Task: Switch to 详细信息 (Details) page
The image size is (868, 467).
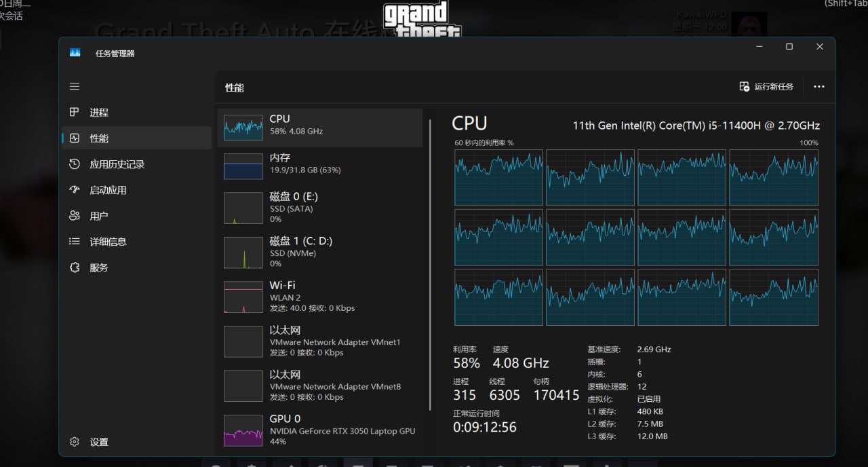Action: [108, 242]
